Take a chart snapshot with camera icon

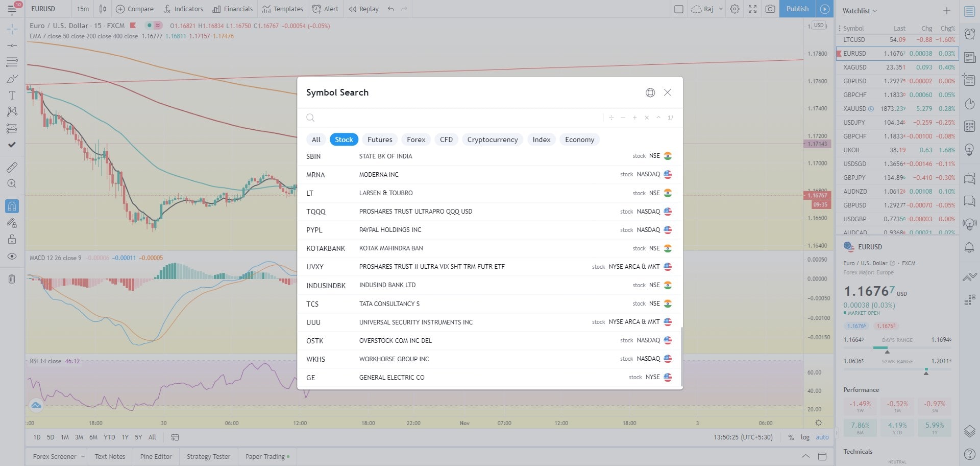point(770,9)
